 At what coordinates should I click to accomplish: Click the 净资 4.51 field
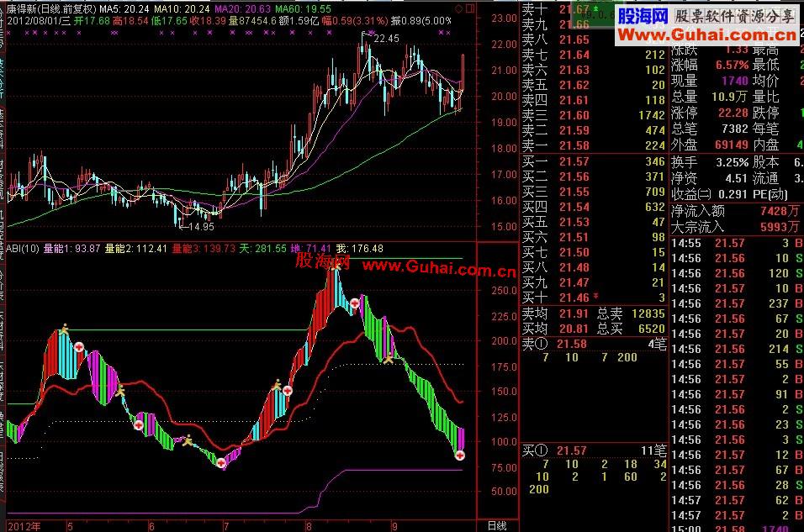click(x=710, y=178)
